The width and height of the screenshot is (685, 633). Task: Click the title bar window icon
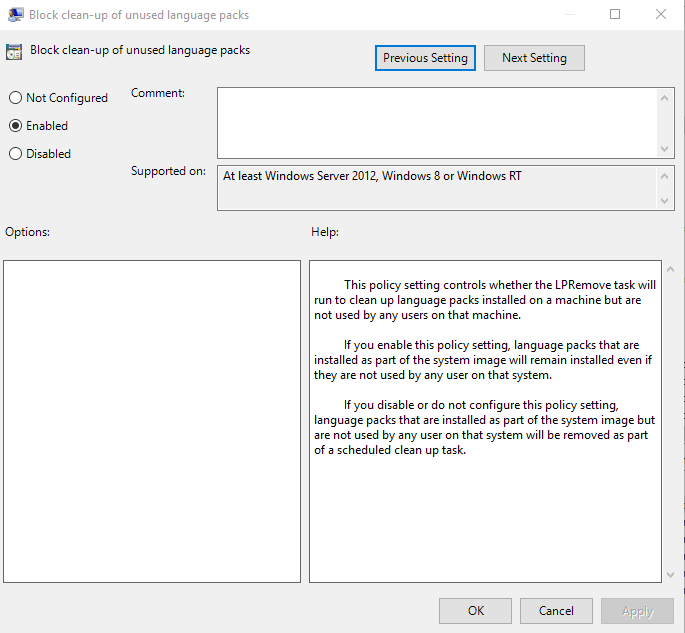16,15
